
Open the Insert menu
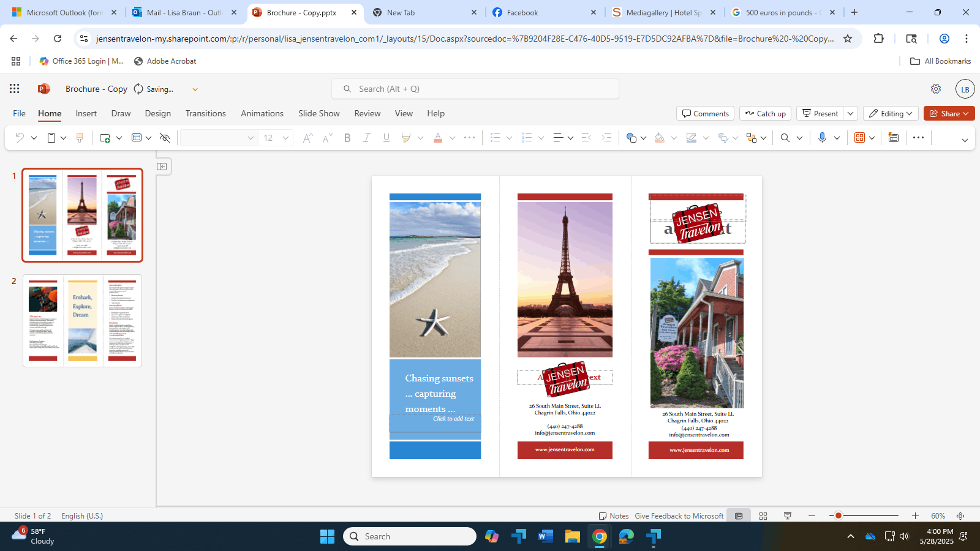click(86, 113)
